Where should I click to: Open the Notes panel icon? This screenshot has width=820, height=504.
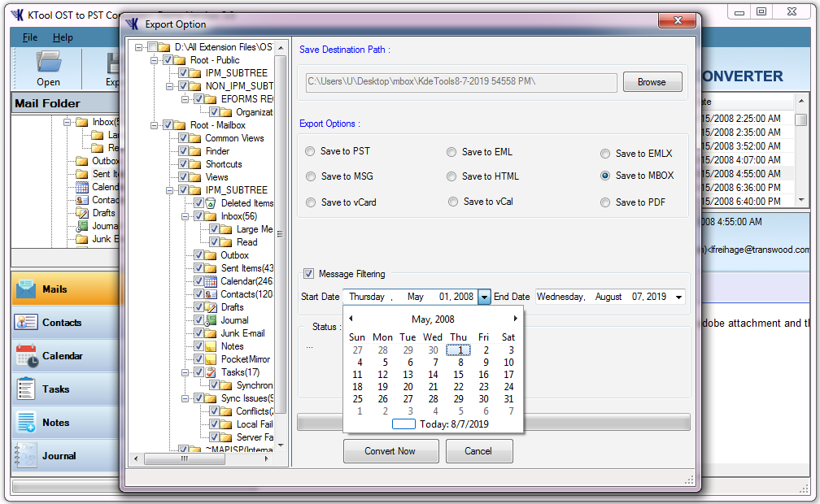coord(27,422)
